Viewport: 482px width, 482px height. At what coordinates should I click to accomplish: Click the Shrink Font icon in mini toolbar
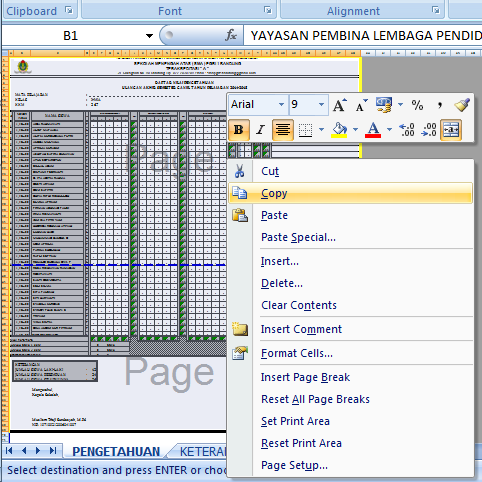pyautogui.click(x=361, y=105)
